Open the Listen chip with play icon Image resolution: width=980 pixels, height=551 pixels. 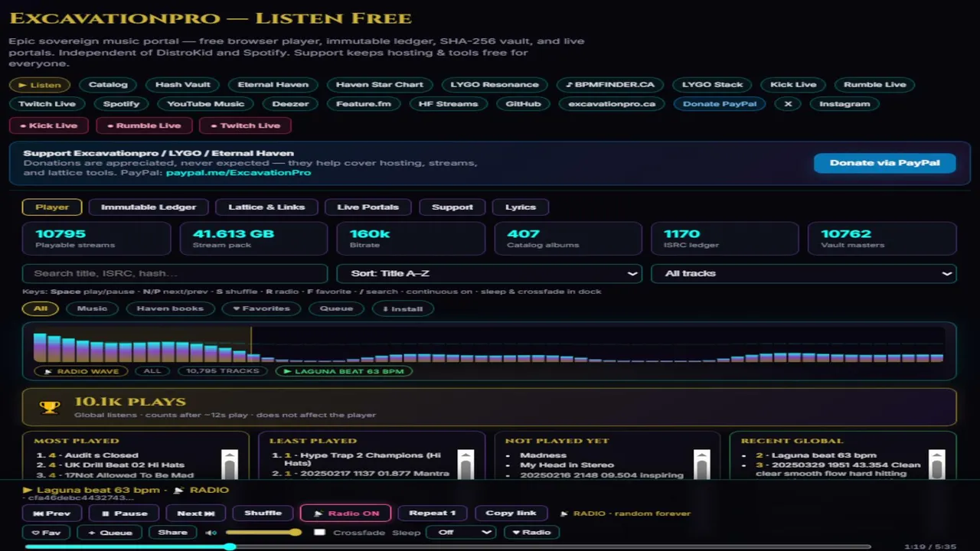[40, 85]
